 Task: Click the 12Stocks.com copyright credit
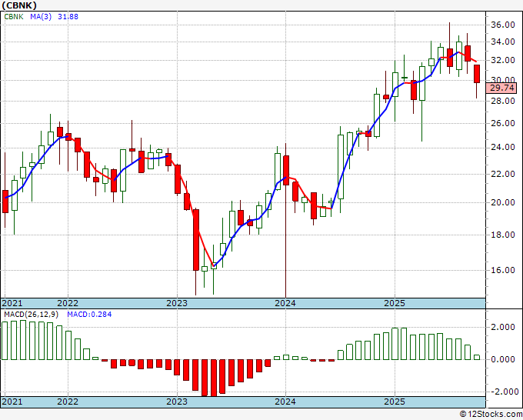491,414
